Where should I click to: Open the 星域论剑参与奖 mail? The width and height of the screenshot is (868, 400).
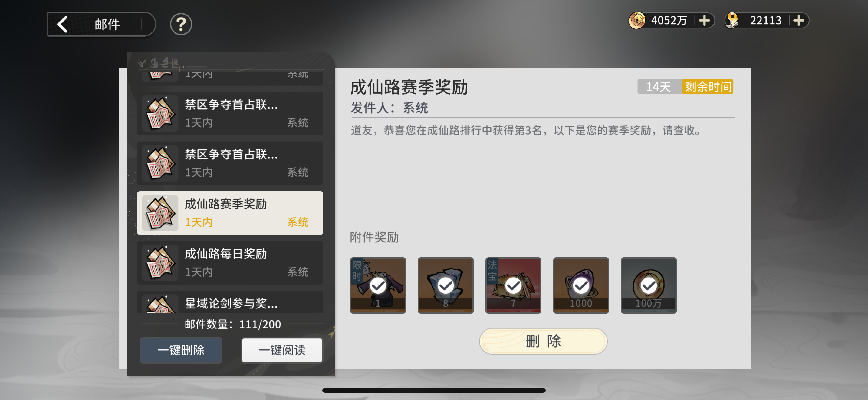tap(230, 302)
